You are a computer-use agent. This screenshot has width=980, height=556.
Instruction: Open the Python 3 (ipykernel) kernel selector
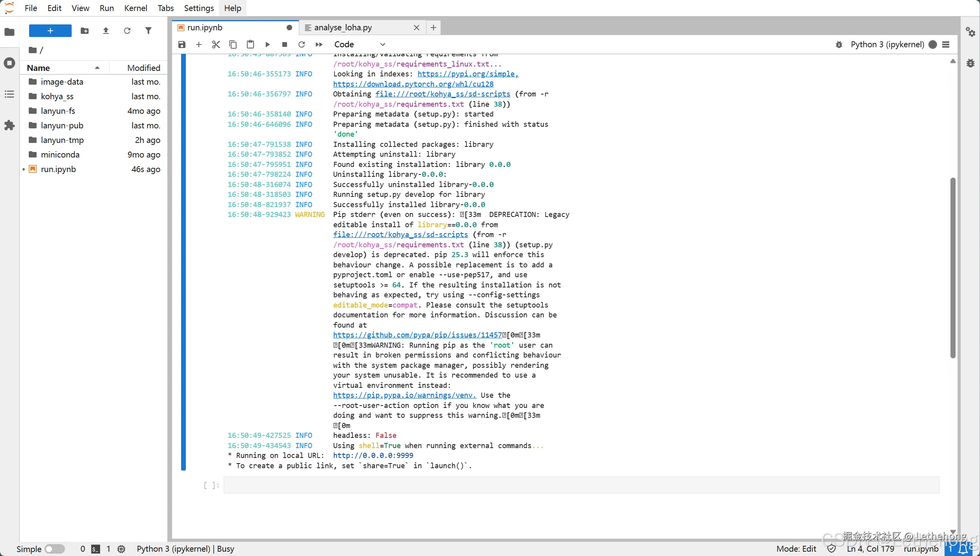coord(887,44)
